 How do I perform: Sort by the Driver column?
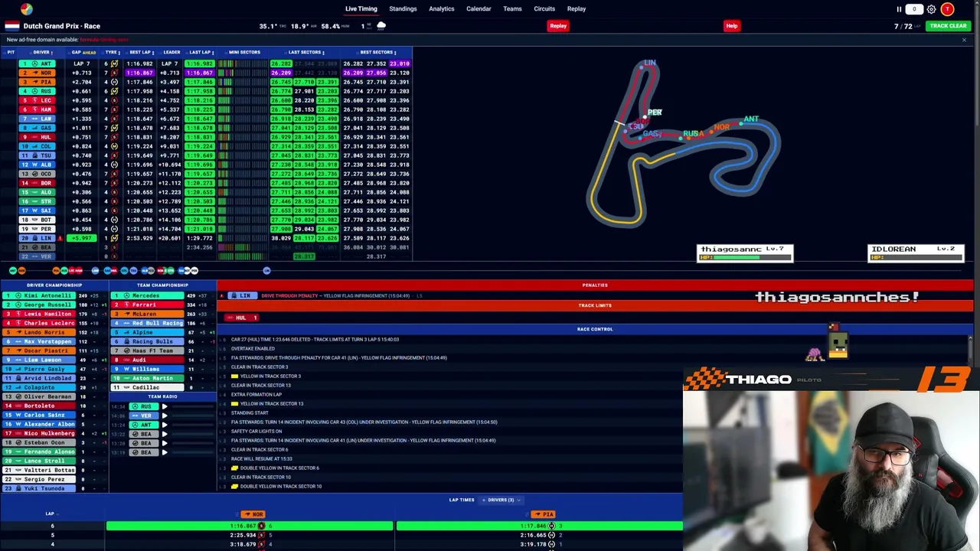pos(43,52)
